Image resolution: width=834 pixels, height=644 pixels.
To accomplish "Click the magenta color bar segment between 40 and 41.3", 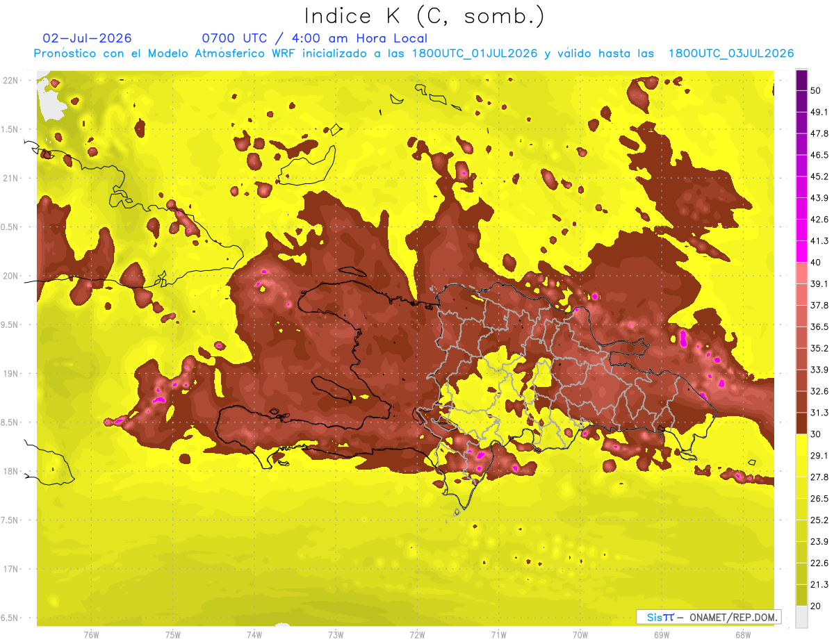I will pyautogui.click(x=801, y=251).
